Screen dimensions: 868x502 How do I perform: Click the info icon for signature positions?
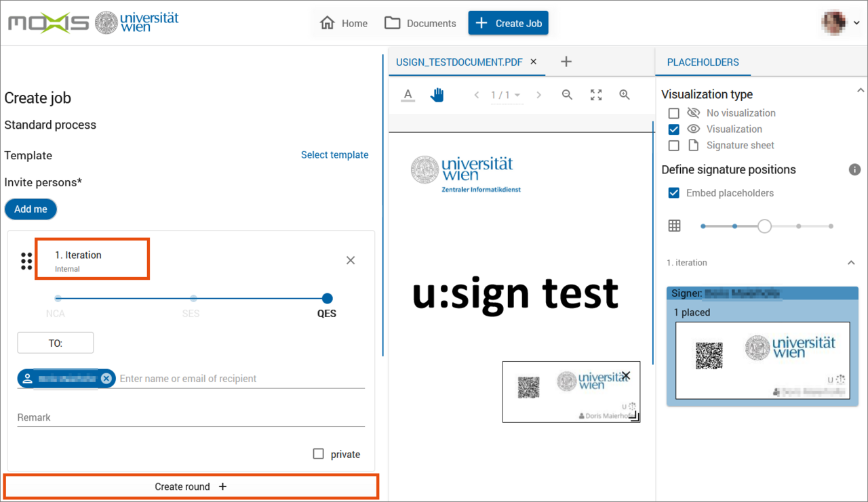(x=854, y=169)
